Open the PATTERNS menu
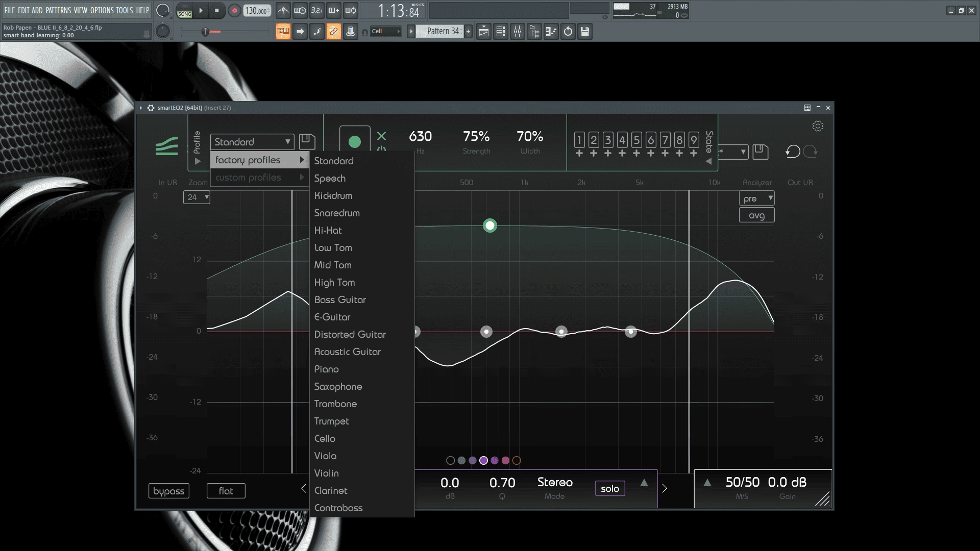This screenshot has height=551, width=980. (x=59, y=10)
